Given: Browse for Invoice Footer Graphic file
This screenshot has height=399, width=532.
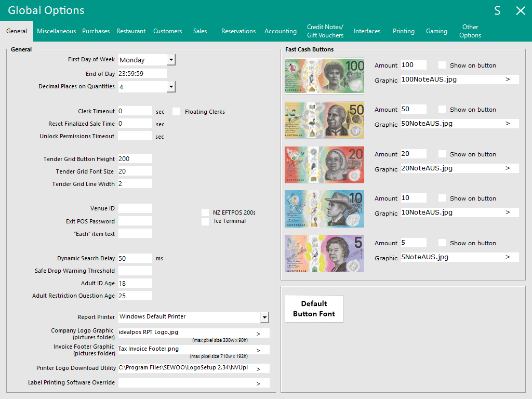Looking at the screenshot, I should (258, 350).
